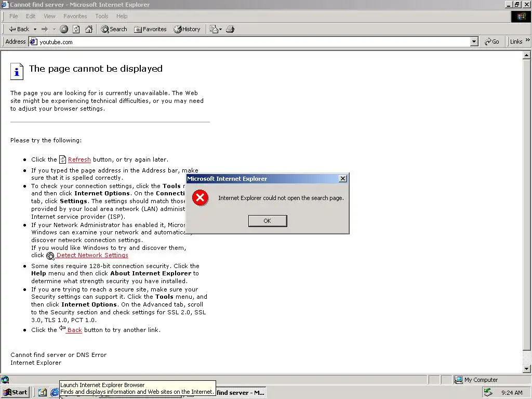Click the Stop loading icon
532x399 pixels.
64,29
